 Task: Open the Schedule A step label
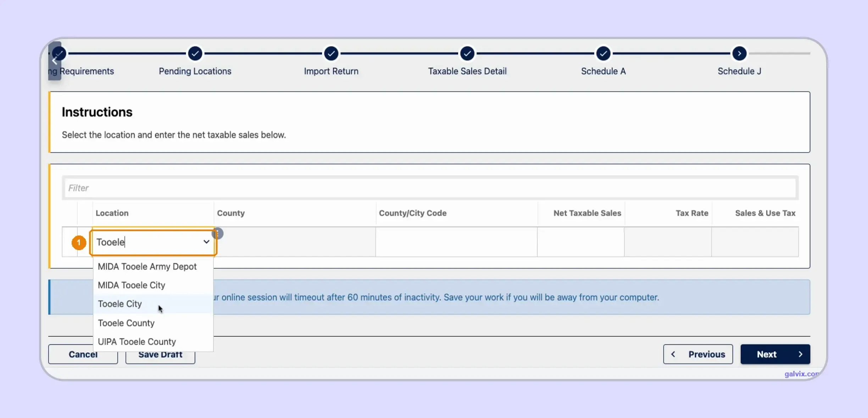pyautogui.click(x=603, y=71)
